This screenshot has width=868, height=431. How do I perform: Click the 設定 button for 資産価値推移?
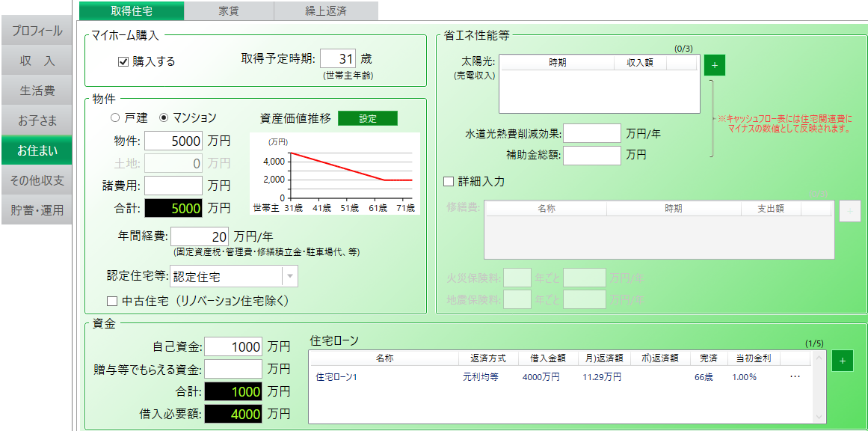[x=367, y=118]
